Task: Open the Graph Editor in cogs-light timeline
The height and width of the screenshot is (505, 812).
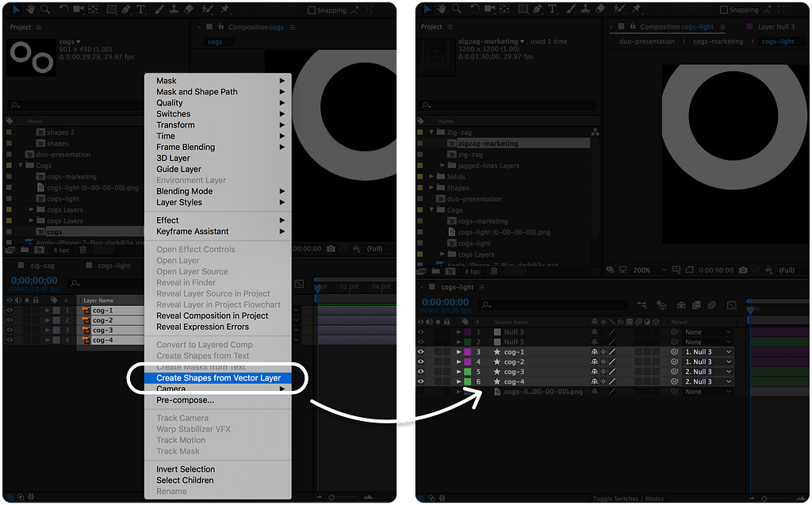Action: click(731, 305)
